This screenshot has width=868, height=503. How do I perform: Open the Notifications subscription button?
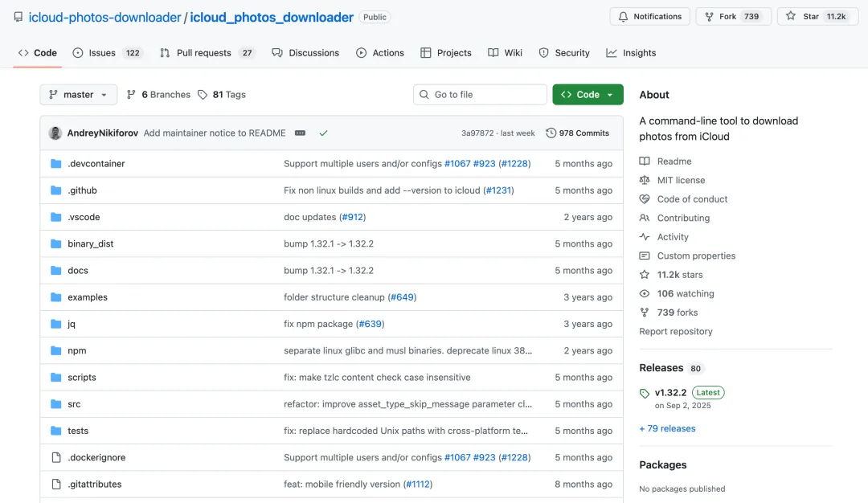click(x=649, y=16)
